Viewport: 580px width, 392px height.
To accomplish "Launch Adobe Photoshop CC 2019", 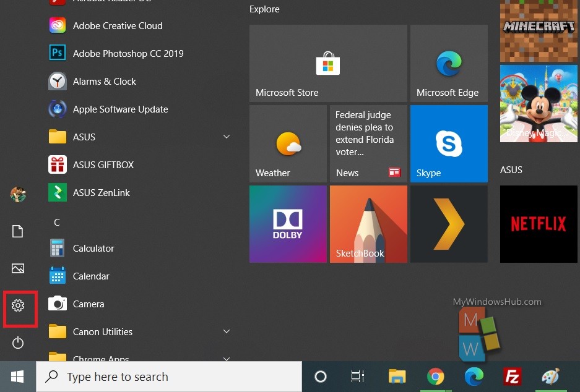I will coord(128,54).
